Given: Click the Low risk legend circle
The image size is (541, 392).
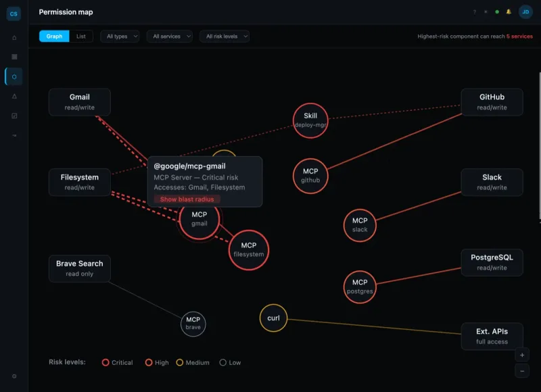Looking at the screenshot, I should (223, 362).
